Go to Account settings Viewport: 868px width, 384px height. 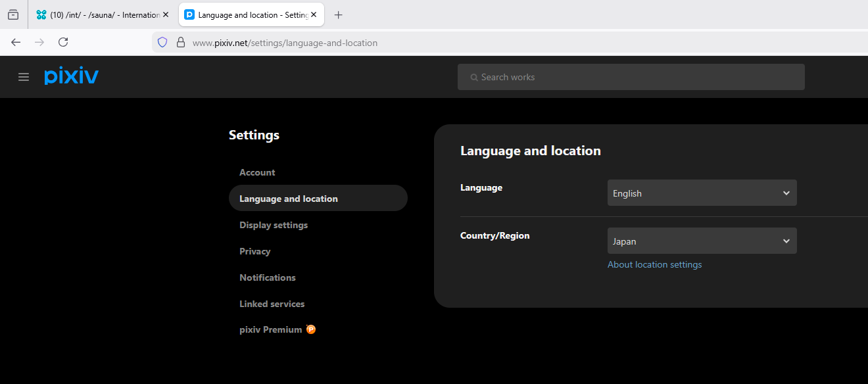(x=257, y=172)
